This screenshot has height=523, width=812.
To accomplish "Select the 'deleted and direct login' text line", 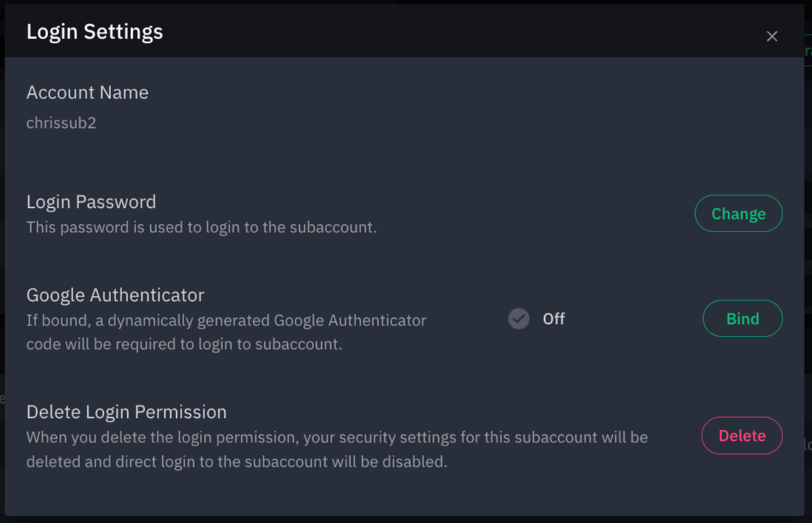I will point(237,462).
